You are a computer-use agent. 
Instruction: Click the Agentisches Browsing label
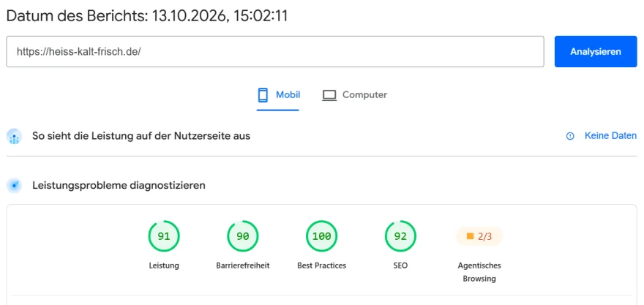pyautogui.click(x=479, y=272)
